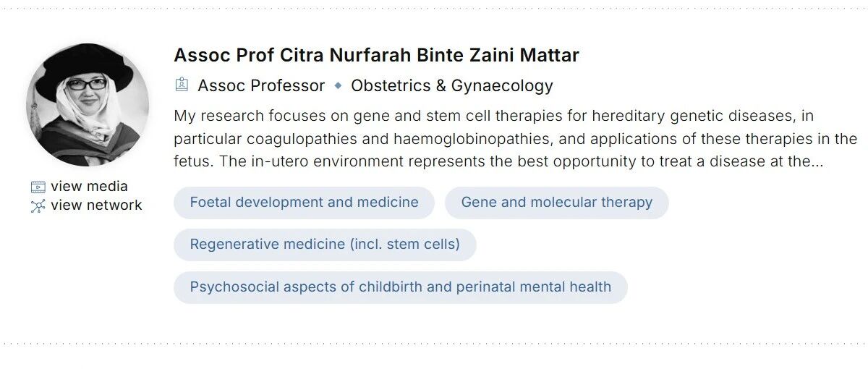Expand the truncated description at the ellipsis
Viewport: 868px width, 369px height.
click(x=817, y=162)
